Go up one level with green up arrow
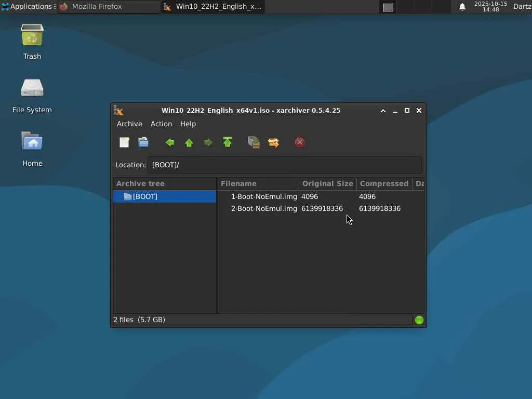This screenshot has width=532, height=399. coord(189,142)
